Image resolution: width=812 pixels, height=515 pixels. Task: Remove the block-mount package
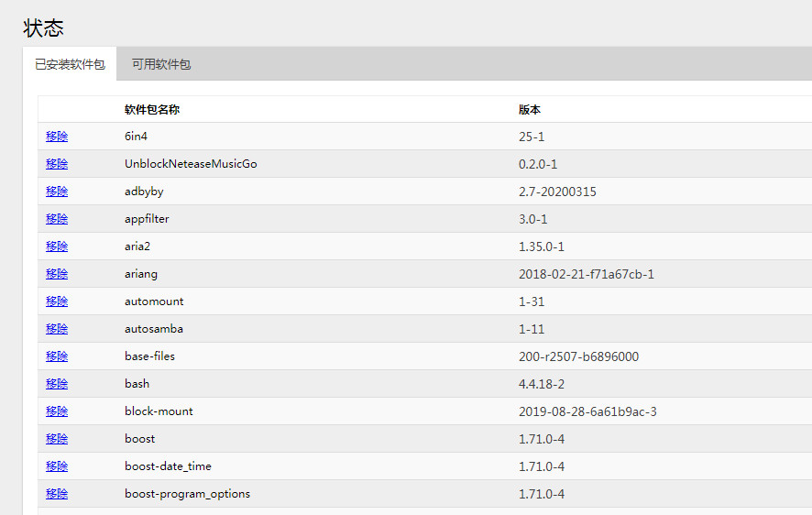(57, 411)
